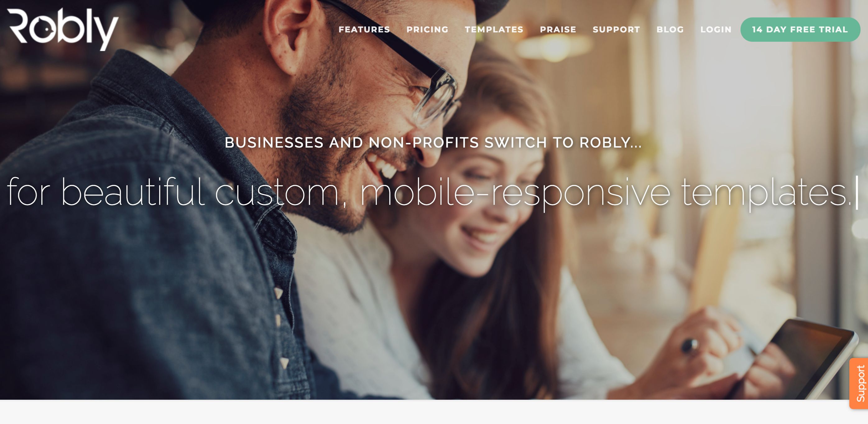The height and width of the screenshot is (424, 868).
Task: Click the Robly logo
Action: (63, 29)
